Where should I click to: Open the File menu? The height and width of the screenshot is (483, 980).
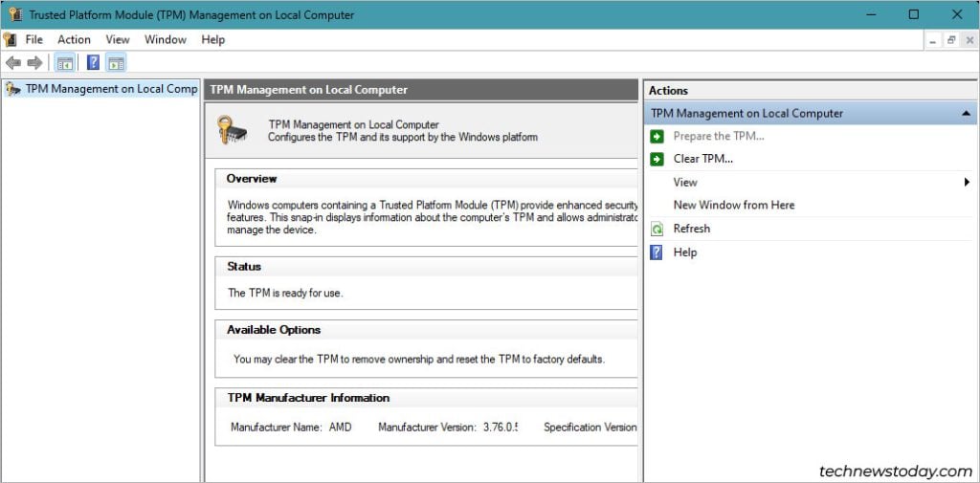pyautogui.click(x=34, y=39)
